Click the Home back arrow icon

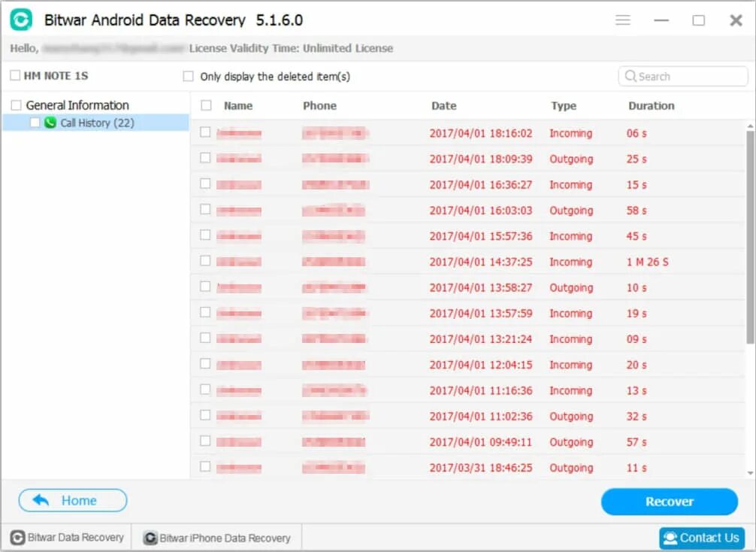click(41, 500)
